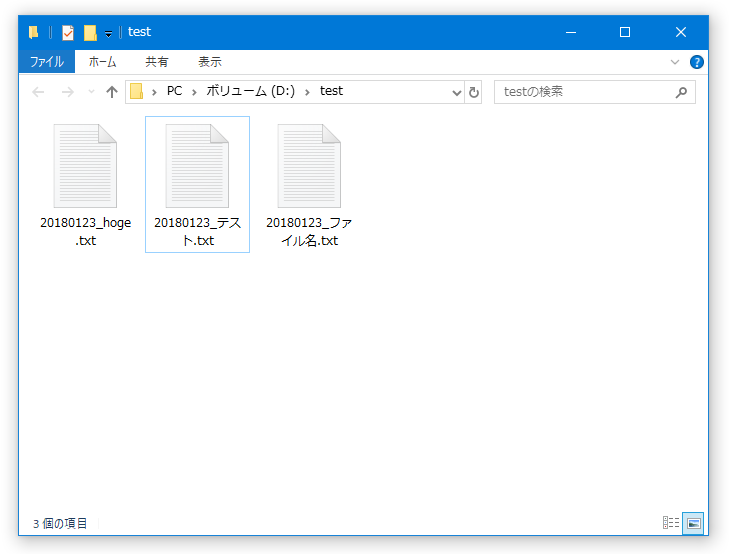Click the magnifier search icon
Screen dimensions: 729x554
point(681,92)
